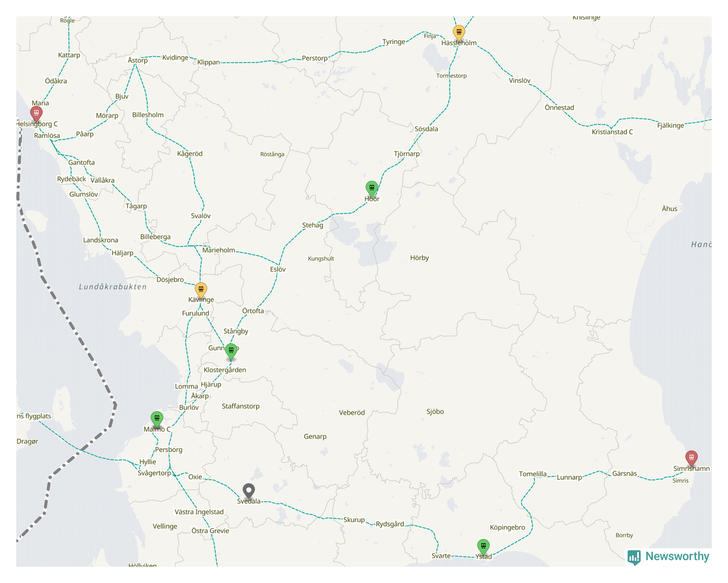Click the Tyringe station label
The height and width of the screenshot is (583, 728).
[x=393, y=42]
